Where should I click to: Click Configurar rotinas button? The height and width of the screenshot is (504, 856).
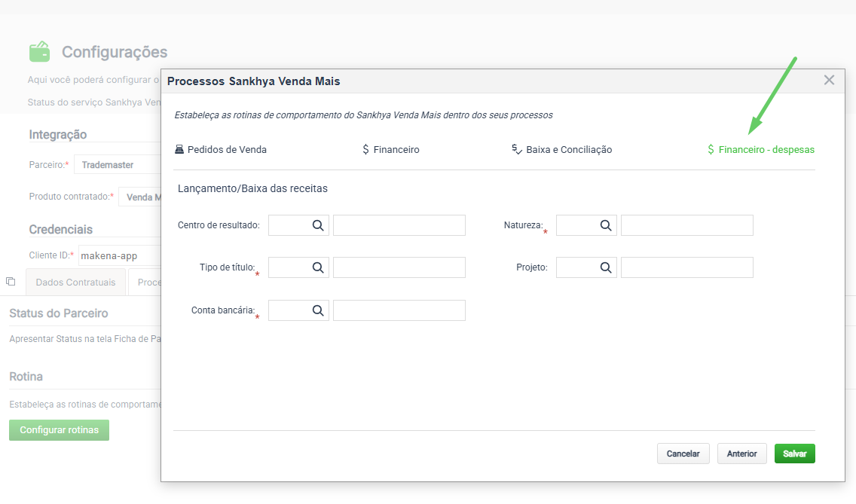point(59,430)
